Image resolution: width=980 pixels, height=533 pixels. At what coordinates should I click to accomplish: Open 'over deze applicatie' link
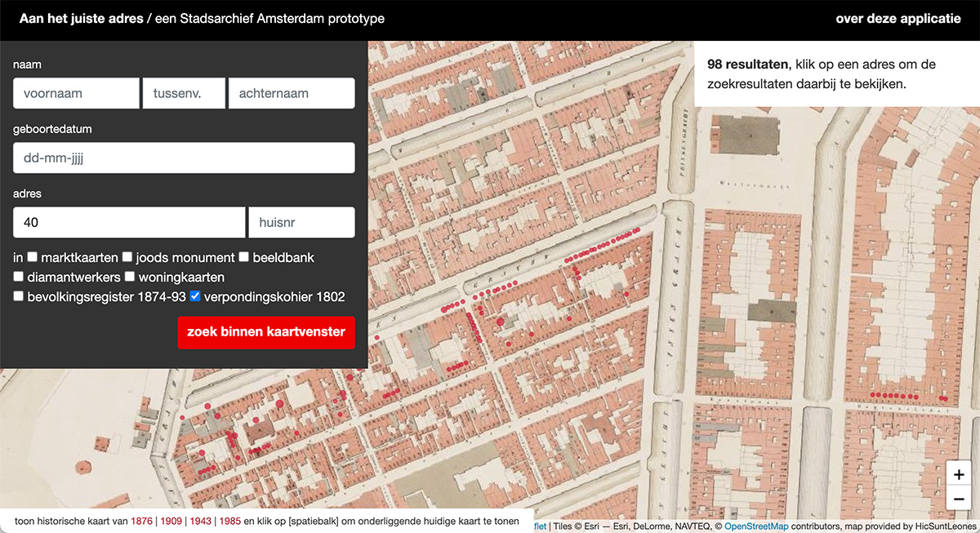click(898, 18)
